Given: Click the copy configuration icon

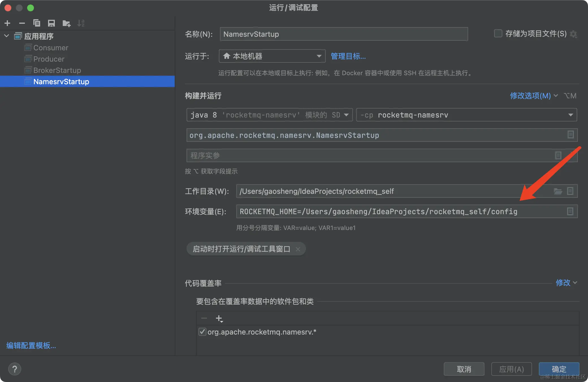Looking at the screenshot, I should [x=37, y=23].
